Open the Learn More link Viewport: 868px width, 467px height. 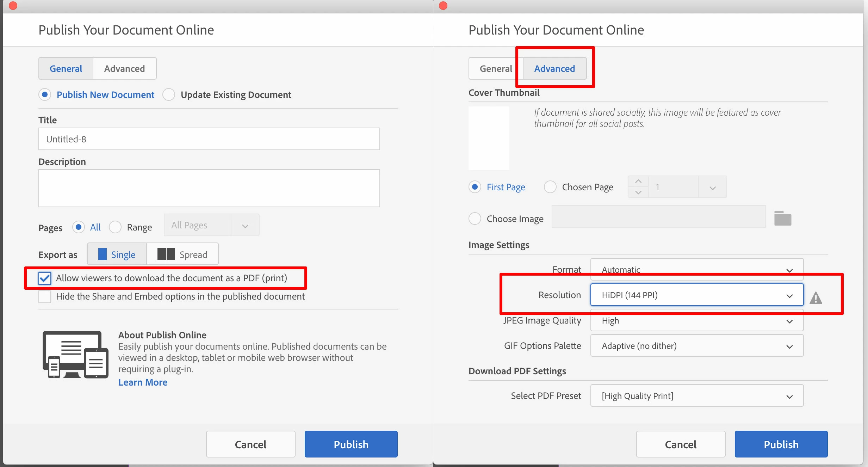tap(143, 382)
